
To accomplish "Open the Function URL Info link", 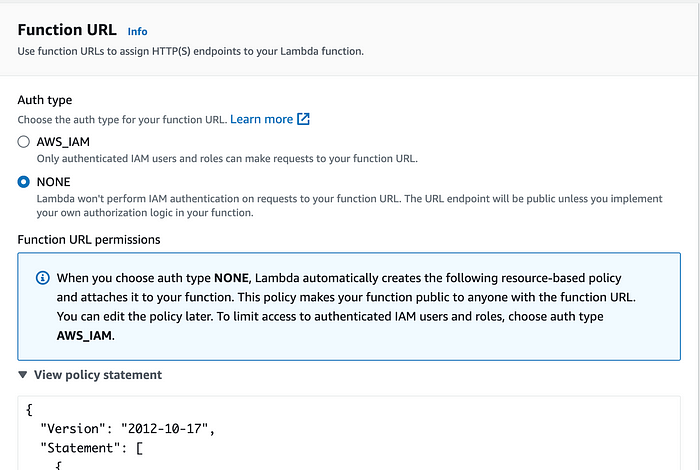I will point(137,31).
